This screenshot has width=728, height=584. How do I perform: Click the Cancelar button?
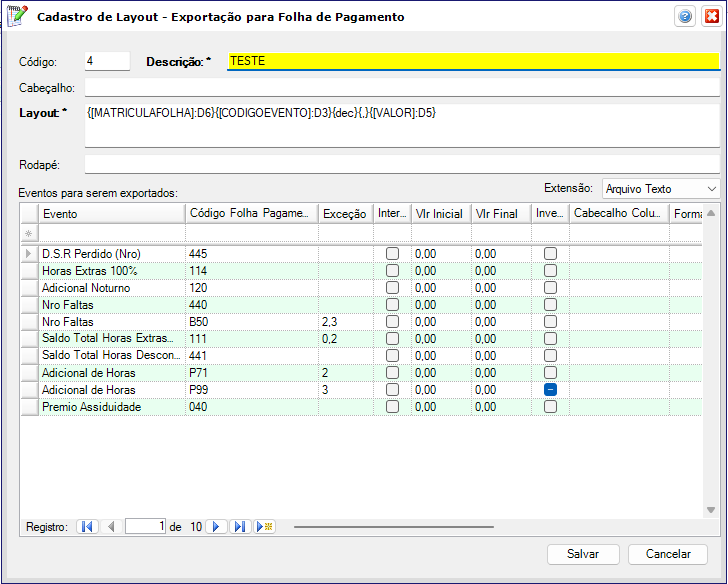pos(668,554)
